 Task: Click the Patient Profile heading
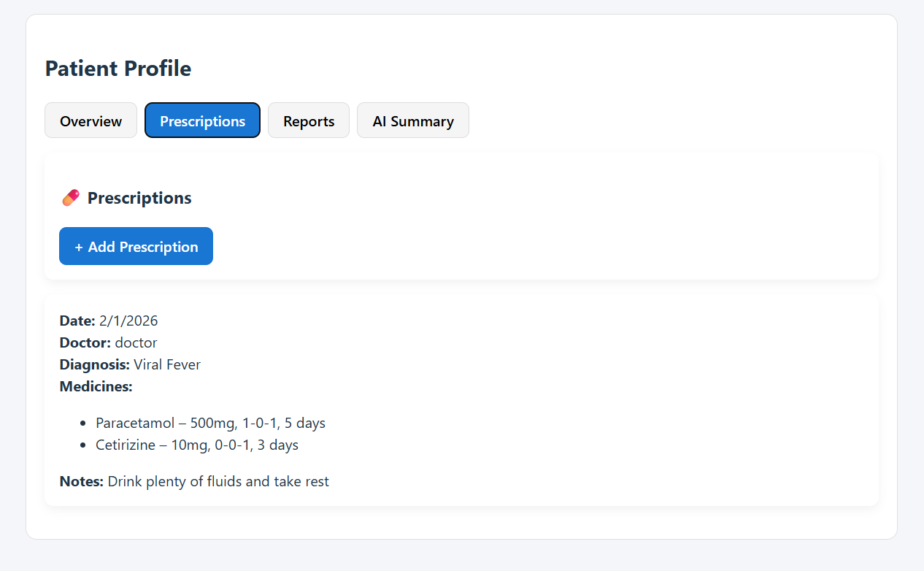coord(118,69)
